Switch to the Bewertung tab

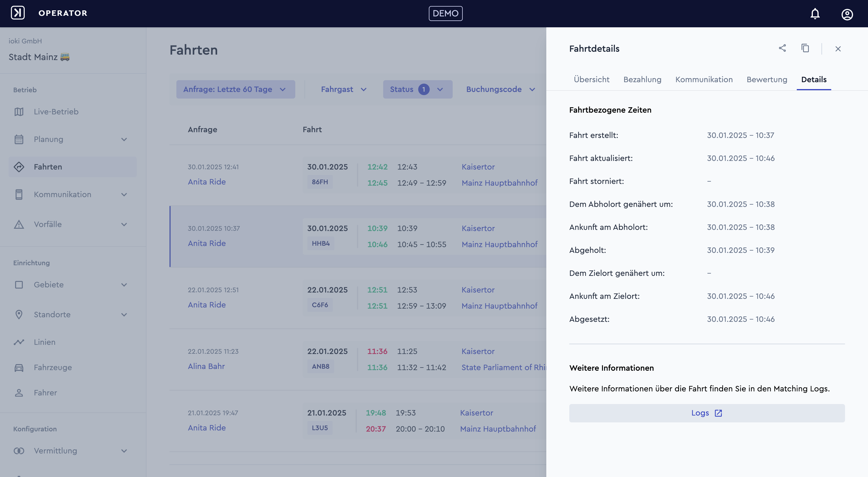767,80
